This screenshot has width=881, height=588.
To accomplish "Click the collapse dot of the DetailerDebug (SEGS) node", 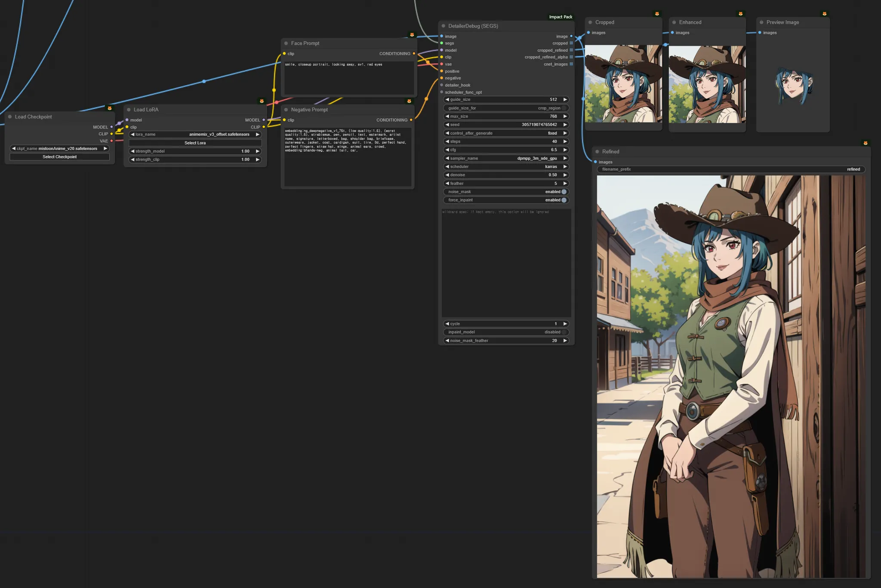I will (x=444, y=26).
